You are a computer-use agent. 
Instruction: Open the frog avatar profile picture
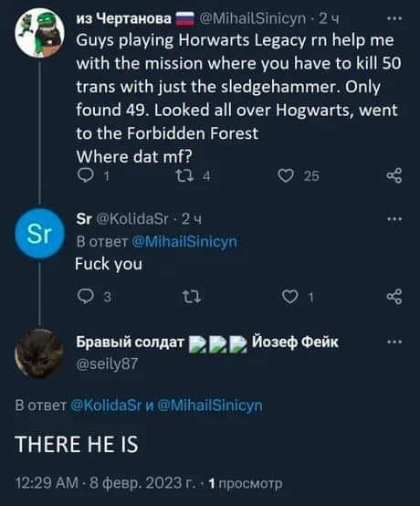coord(39,33)
